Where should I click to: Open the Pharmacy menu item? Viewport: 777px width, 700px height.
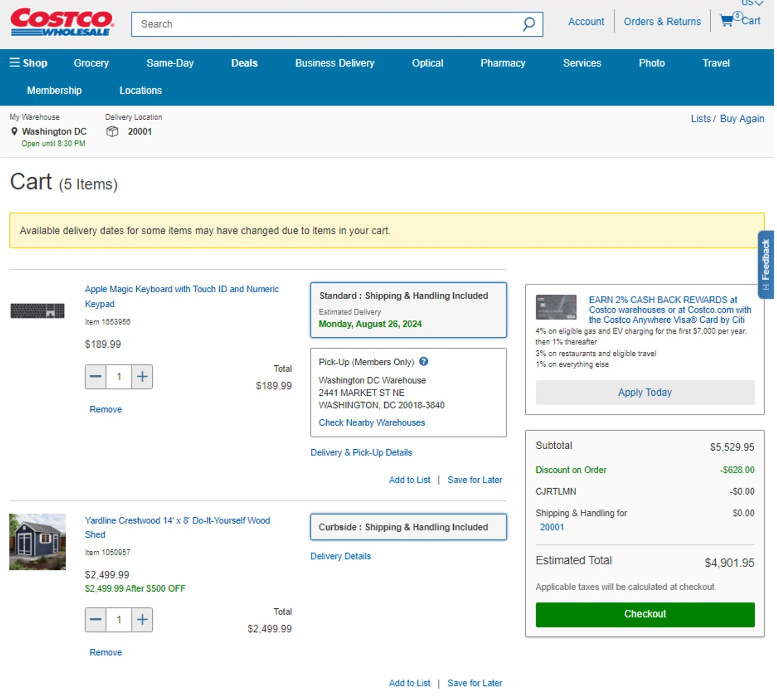click(x=502, y=63)
